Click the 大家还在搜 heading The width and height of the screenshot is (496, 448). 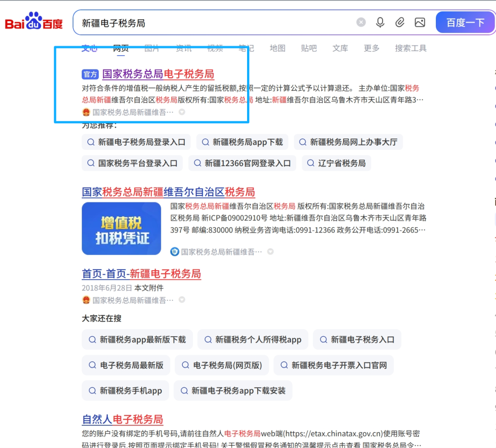pos(101,318)
